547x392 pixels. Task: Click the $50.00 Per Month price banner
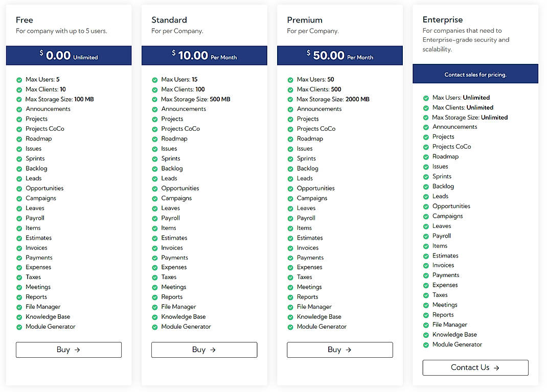339,55
